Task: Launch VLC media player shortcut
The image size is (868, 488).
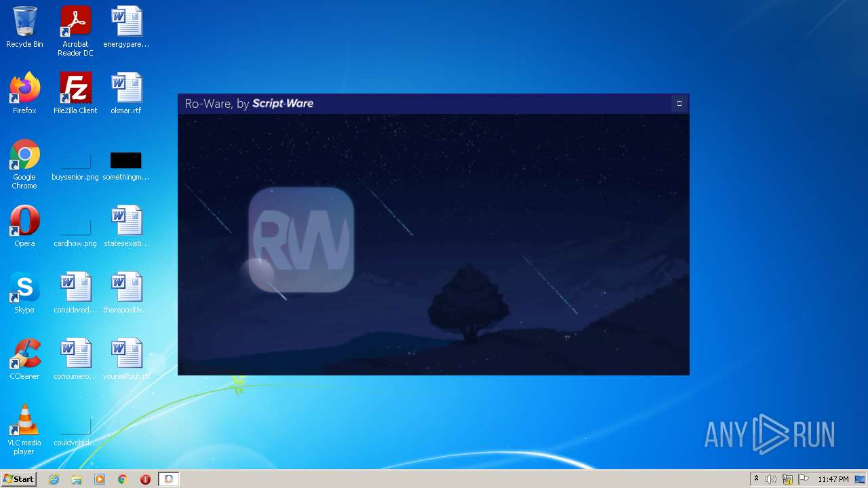Action: (24, 430)
